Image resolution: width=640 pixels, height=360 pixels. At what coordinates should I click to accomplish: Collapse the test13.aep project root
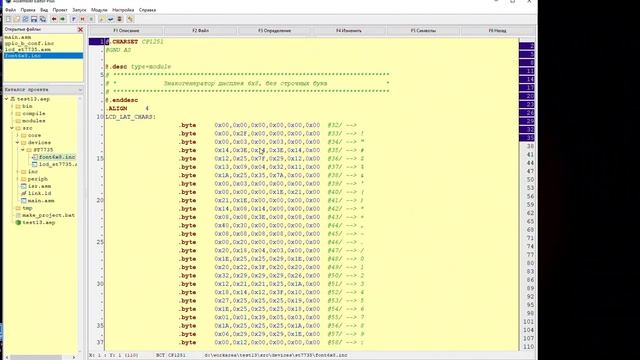point(7,99)
